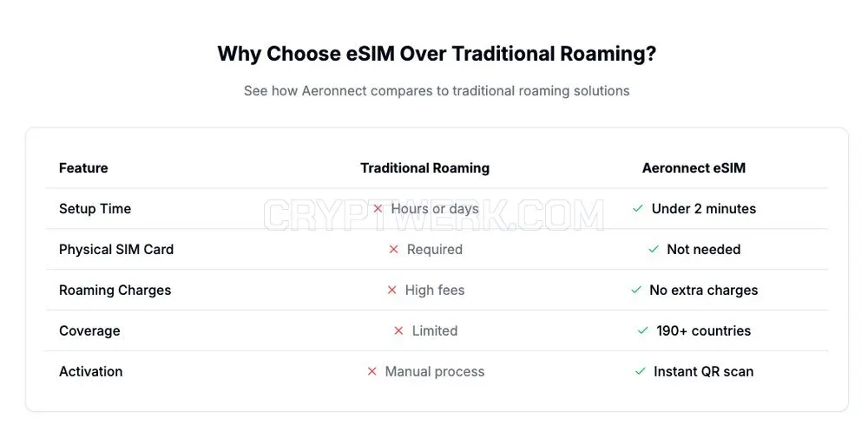
Task: Click the red X beside High fees
Action: (x=392, y=290)
